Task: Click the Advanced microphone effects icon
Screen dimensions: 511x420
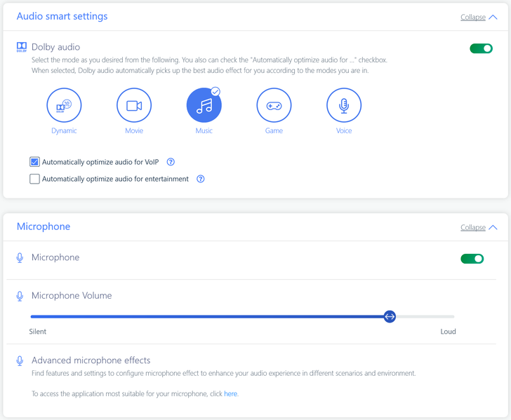Action: pos(20,360)
